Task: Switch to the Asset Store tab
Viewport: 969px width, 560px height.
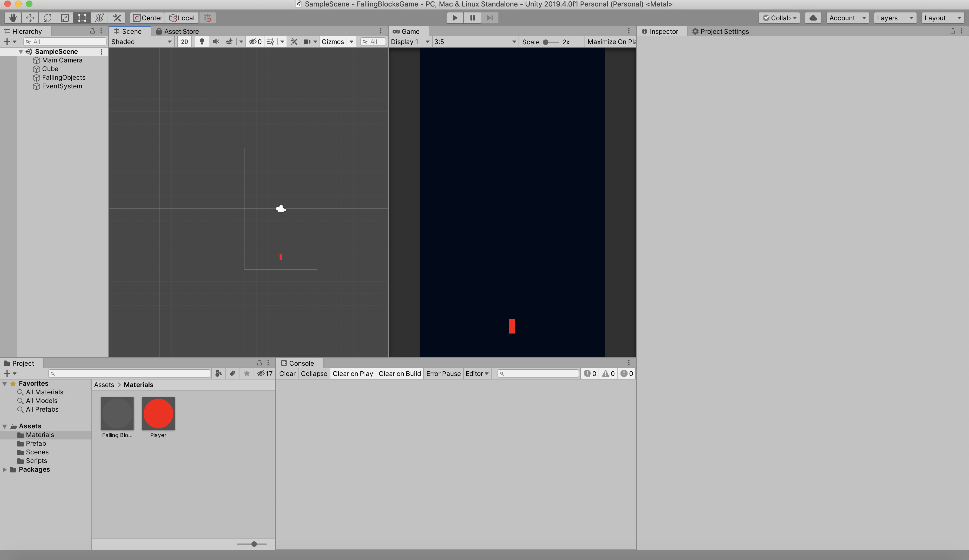Action: click(x=181, y=31)
